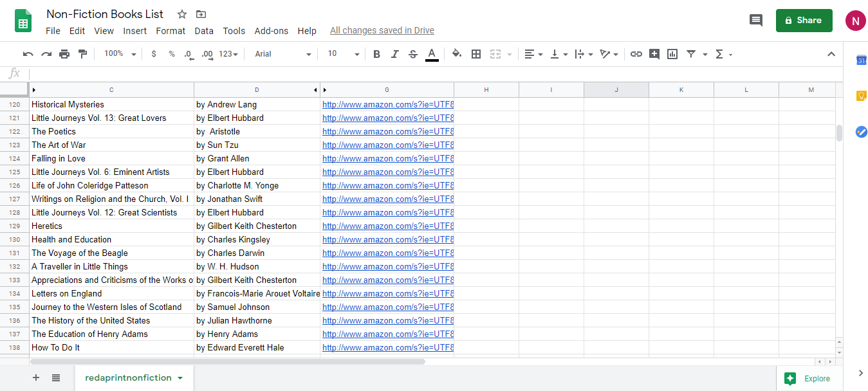Open vertical align dropdown
This screenshot has height=391, width=868.
tap(559, 54)
